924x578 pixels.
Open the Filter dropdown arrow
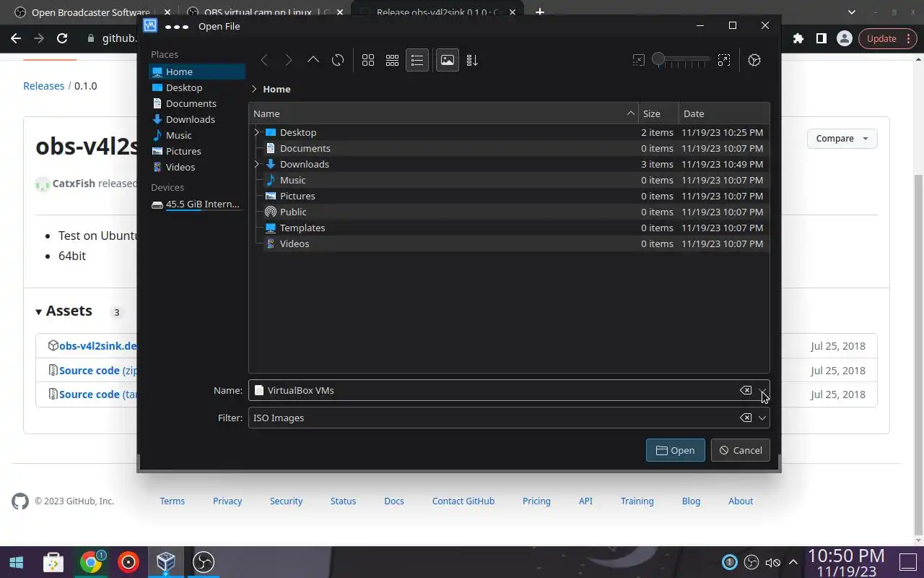(x=762, y=418)
